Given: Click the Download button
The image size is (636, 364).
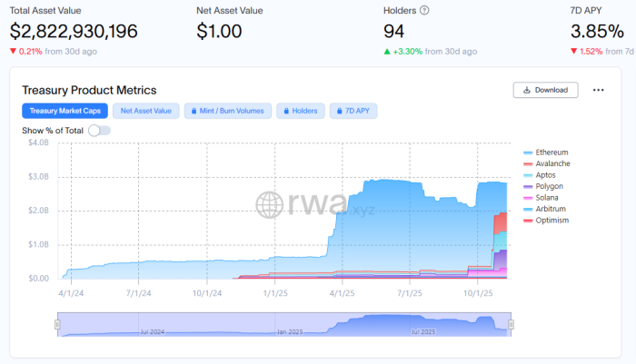Looking at the screenshot, I should point(546,90).
